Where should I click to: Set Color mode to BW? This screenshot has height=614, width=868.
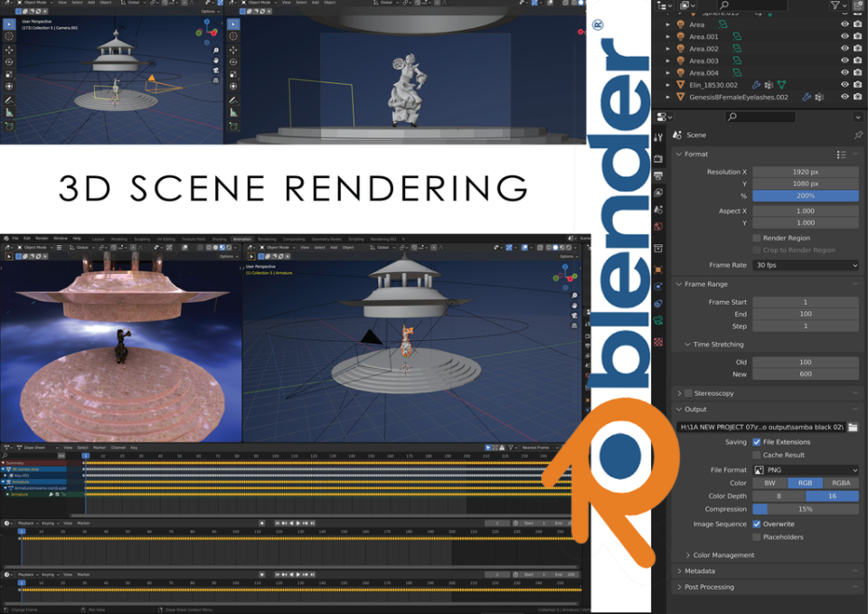click(770, 483)
